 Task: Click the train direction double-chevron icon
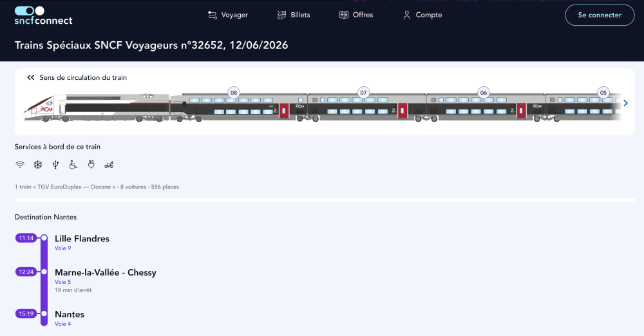(x=31, y=78)
